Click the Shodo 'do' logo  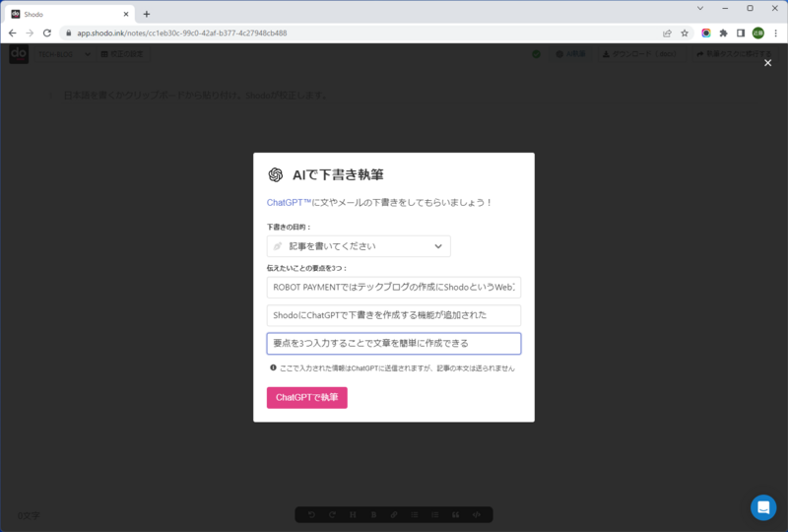[19, 54]
